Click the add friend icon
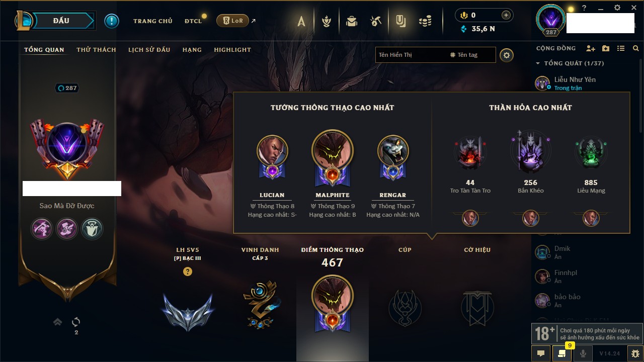The width and height of the screenshot is (644, 362). 591,48
